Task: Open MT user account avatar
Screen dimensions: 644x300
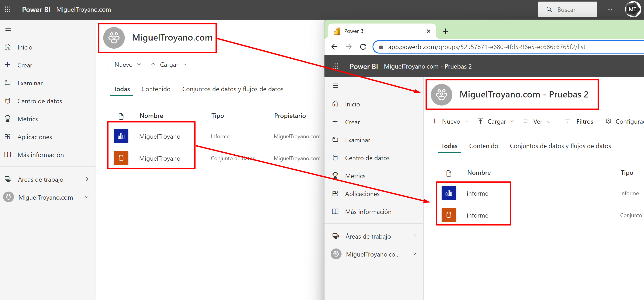Action: pos(633,9)
